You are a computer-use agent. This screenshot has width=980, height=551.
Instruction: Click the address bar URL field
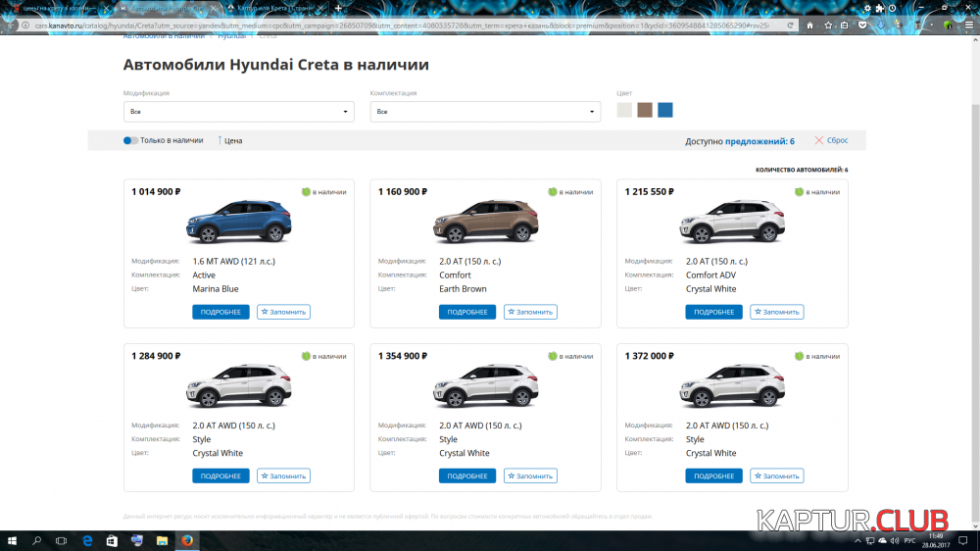400,25
